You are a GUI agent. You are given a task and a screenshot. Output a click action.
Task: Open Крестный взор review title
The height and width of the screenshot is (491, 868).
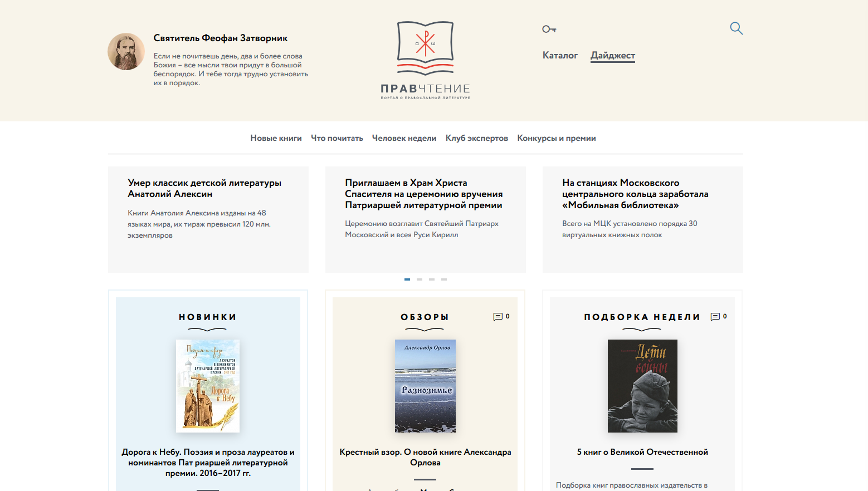click(425, 457)
